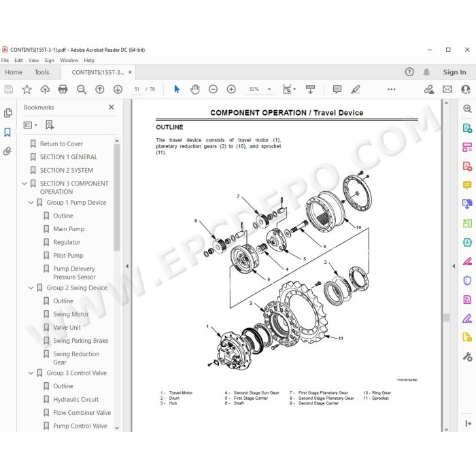The width and height of the screenshot is (476, 476).
Task: Open more tools ellipsis menu
Action: click(x=391, y=89)
